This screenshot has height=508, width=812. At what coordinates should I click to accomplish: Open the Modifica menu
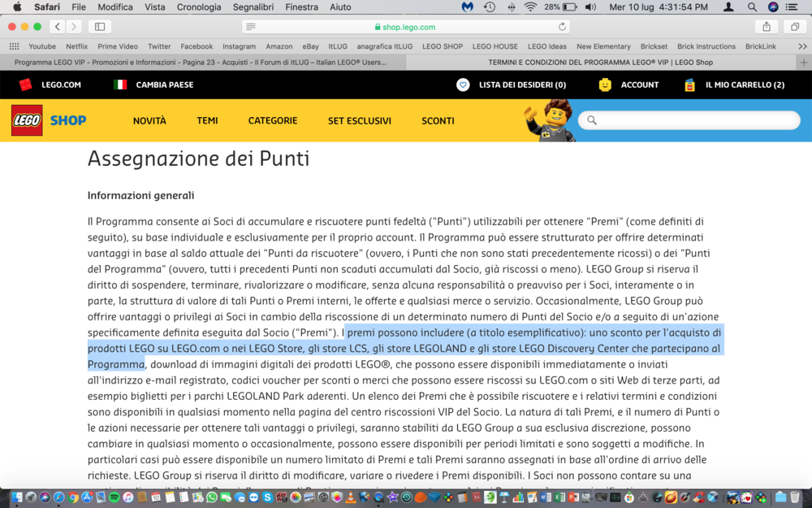(x=115, y=7)
